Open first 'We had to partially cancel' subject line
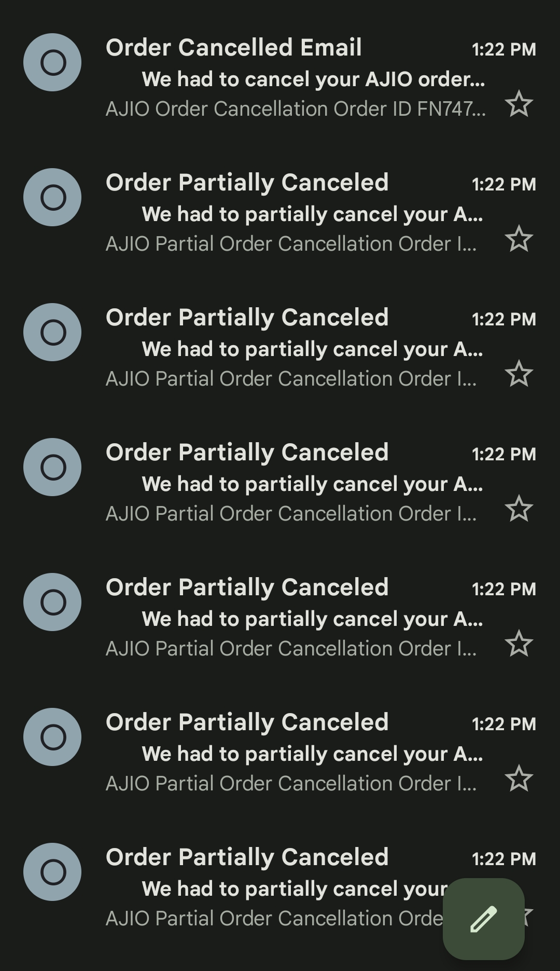 pyautogui.click(x=312, y=214)
